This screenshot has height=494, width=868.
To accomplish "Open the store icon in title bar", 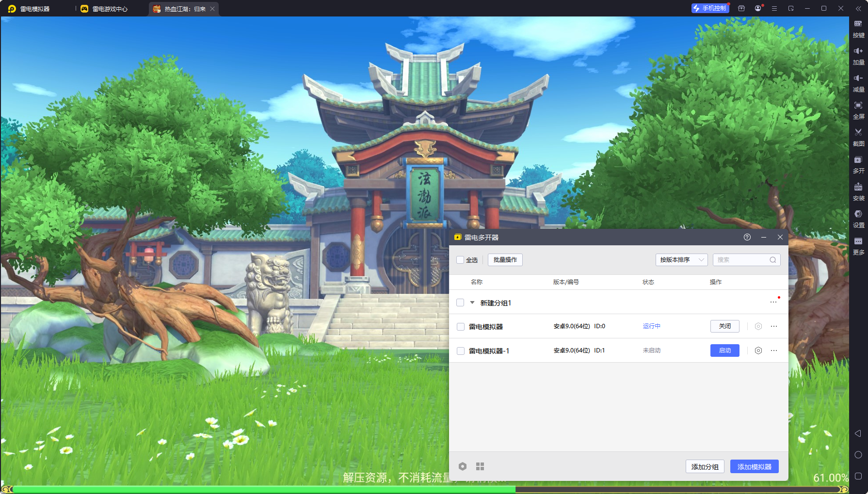I will coord(741,8).
